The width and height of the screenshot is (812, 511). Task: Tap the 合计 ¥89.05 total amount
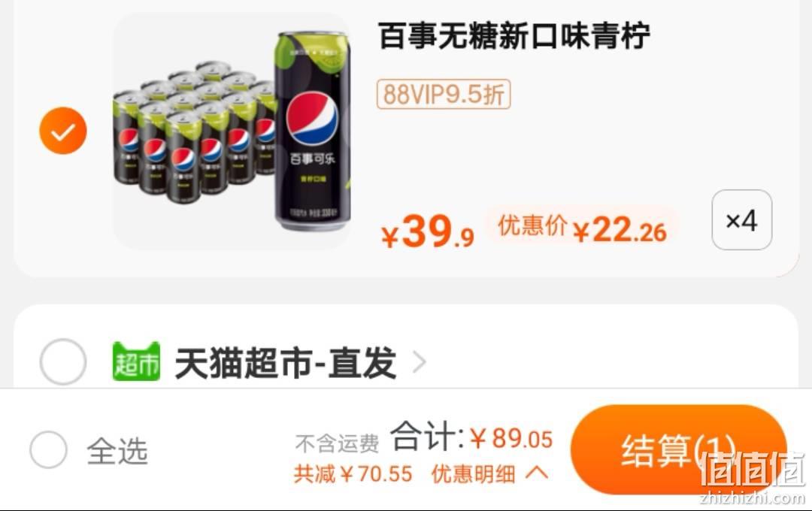point(471,437)
